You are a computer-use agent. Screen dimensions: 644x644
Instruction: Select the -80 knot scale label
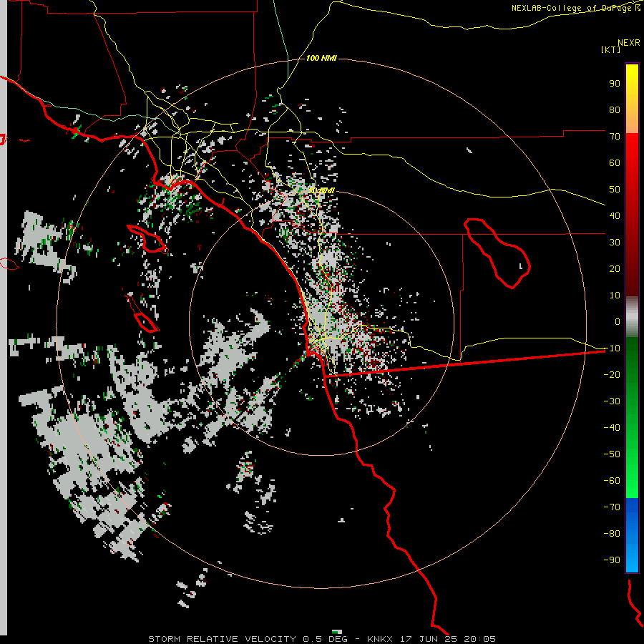[x=612, y=534]
